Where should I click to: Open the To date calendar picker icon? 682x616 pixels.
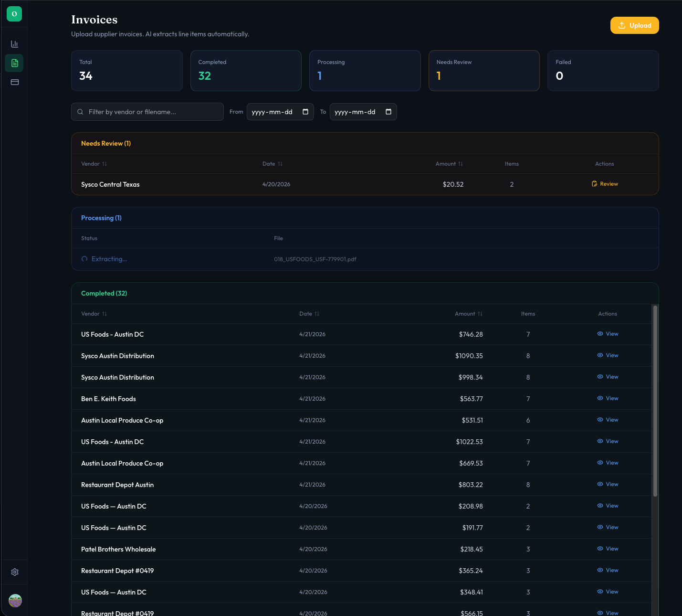388,112
